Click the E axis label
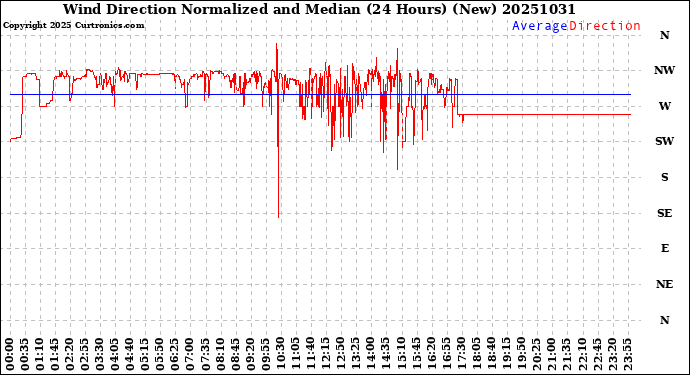The image size is (690, 375). point(664,249)
